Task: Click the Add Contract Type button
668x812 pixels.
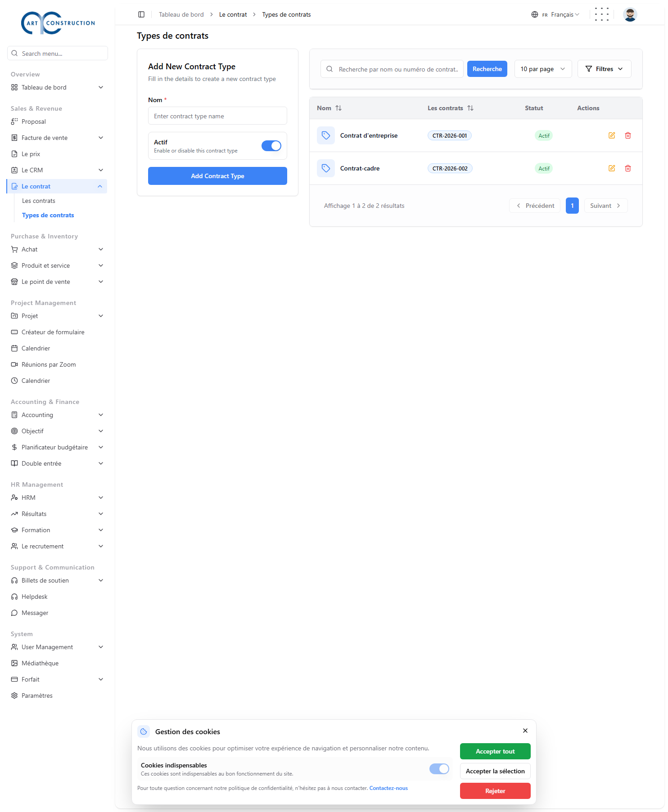Action: [217, 176]
